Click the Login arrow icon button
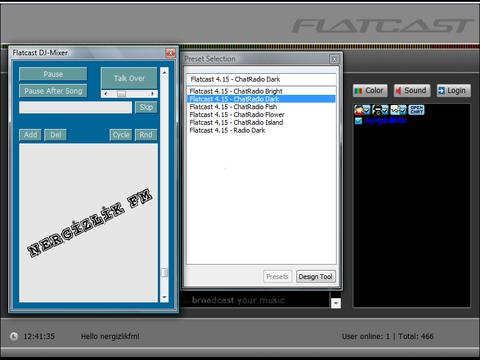Screen dimensions: 480x360 454,91
